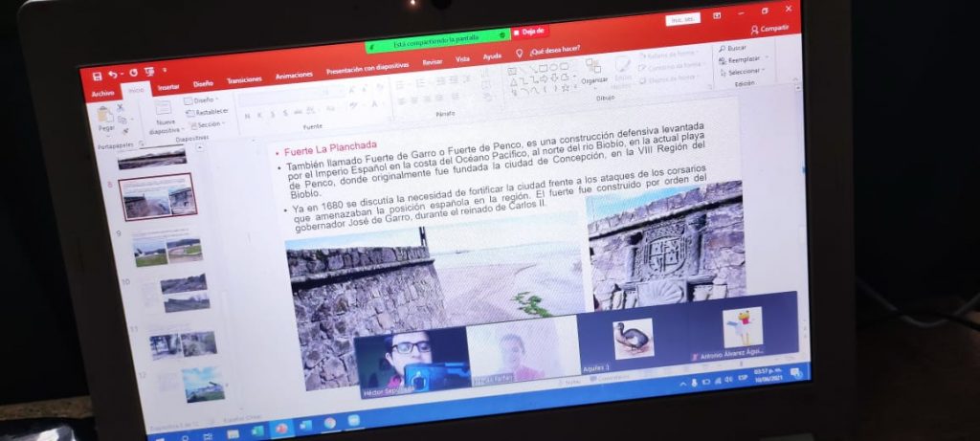The height and width of the screenshot is (441, 980).
Task: Click the Compartir button
Action: pos(768,30)
